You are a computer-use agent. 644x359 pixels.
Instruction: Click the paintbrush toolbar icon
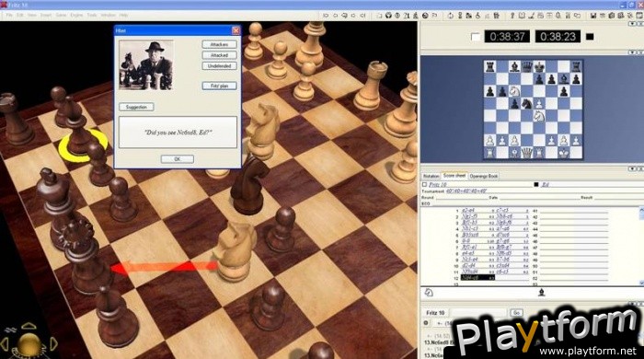[x=531, y=16]
